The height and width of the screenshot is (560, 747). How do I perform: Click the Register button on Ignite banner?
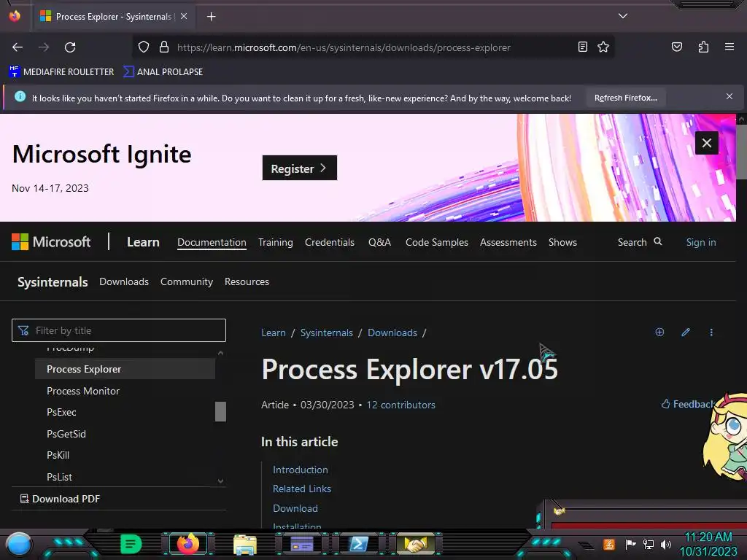(300, 168)
